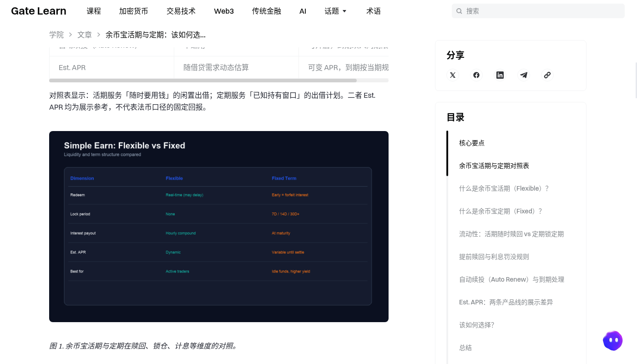Jump to Est. APR：两条产品线的展示差异
Screen dimensions: 637x364
506,302
